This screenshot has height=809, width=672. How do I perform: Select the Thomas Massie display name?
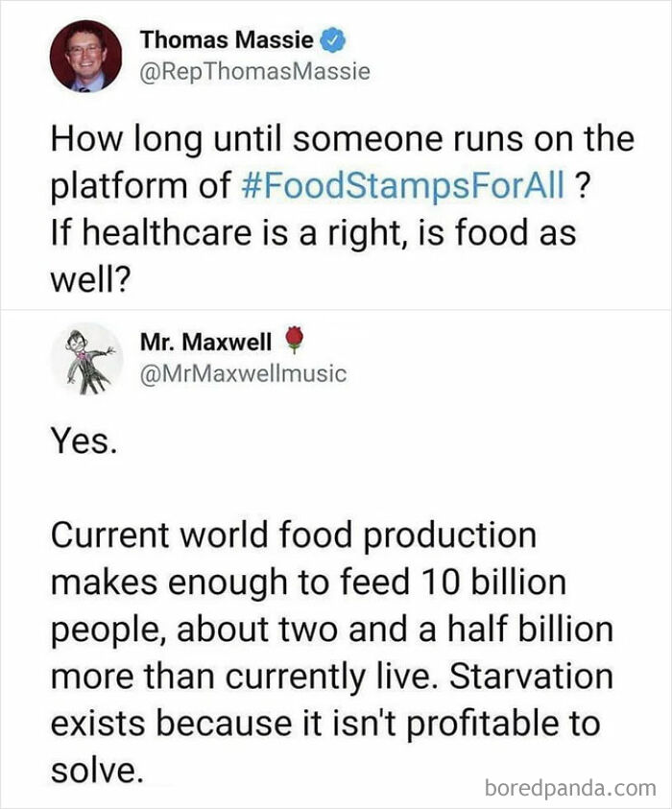click(229, 40)
